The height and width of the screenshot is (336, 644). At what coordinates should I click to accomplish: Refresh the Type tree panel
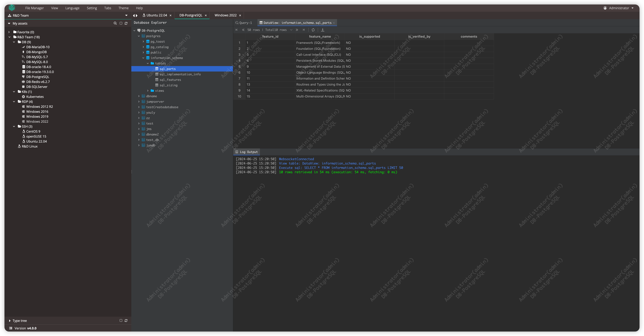(x=126, y=320)
